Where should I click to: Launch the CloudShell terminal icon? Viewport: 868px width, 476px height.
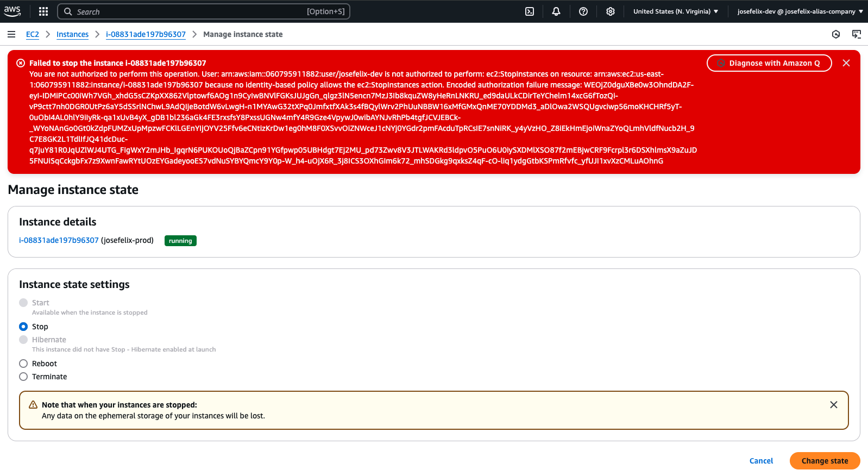coord(530,11)
